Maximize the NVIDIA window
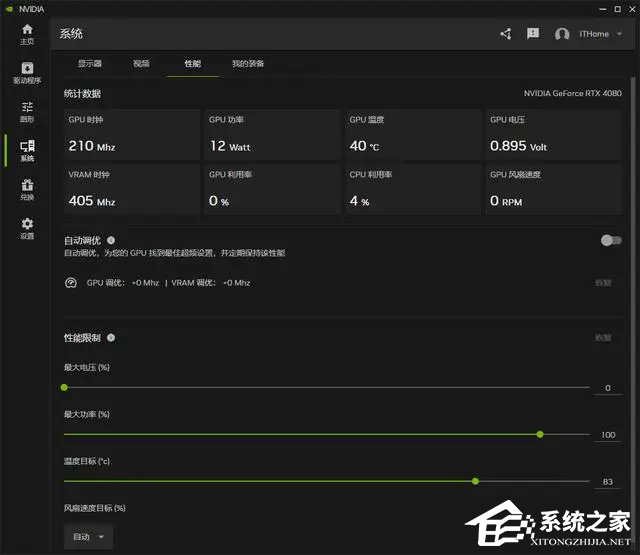 tap(618, 9)
